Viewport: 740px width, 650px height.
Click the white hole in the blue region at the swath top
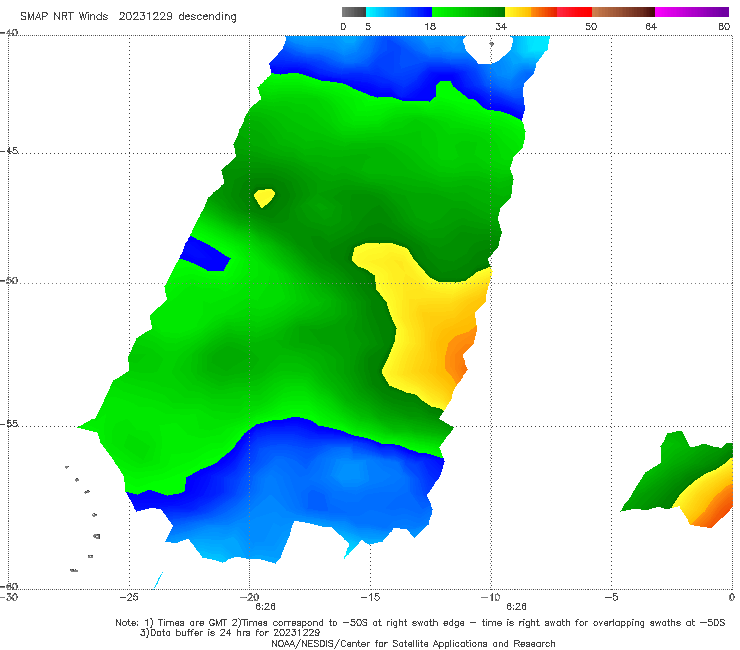tap(488, 49)
